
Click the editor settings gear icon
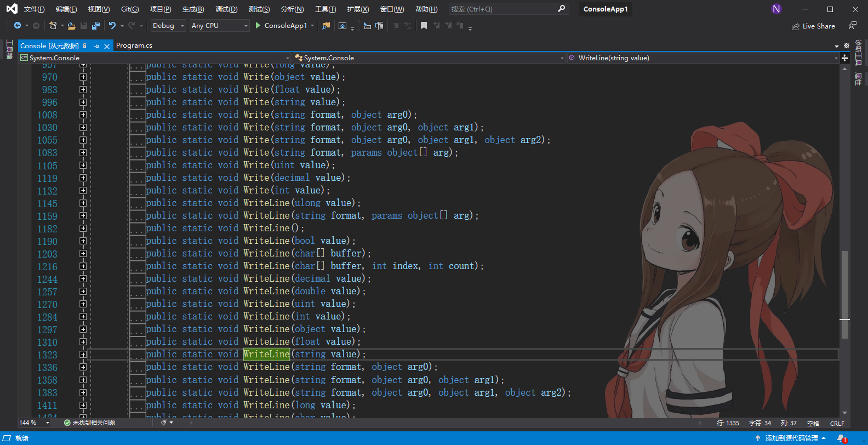click(x=847, y=45)
